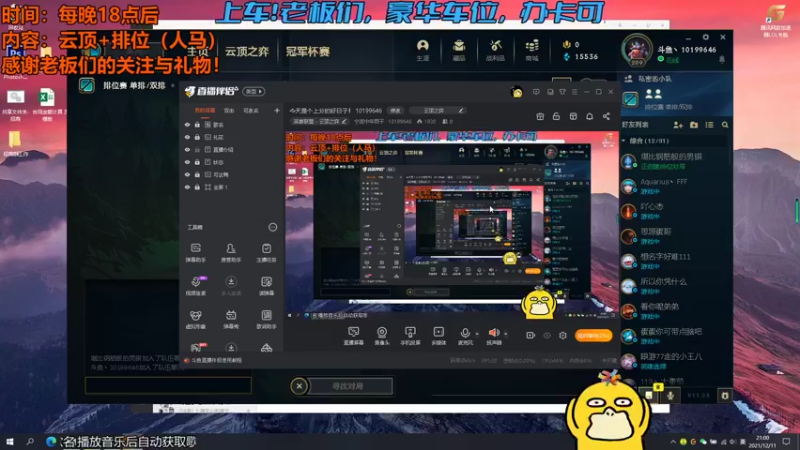The width and height of the screenshot is (800, 450).
Task: Open 房管助手 tool in toolbox
Action: point(231,253)
